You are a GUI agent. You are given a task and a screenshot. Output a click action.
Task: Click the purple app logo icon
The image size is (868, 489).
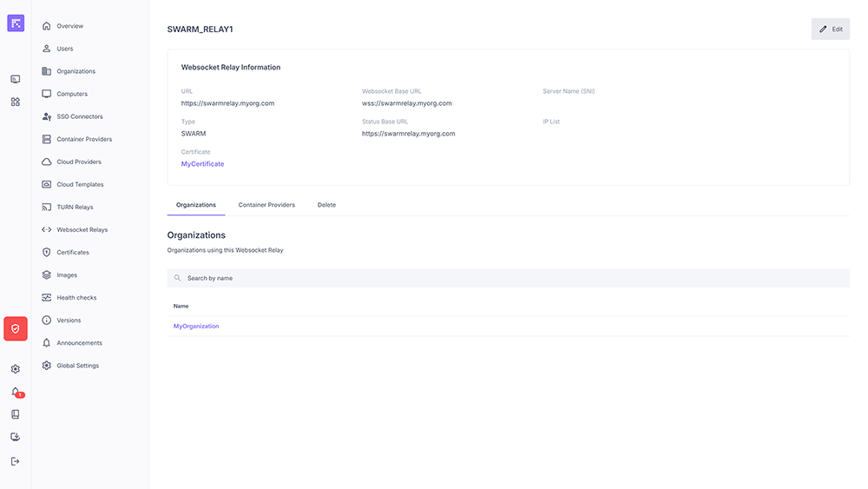(x=16, y=23)
